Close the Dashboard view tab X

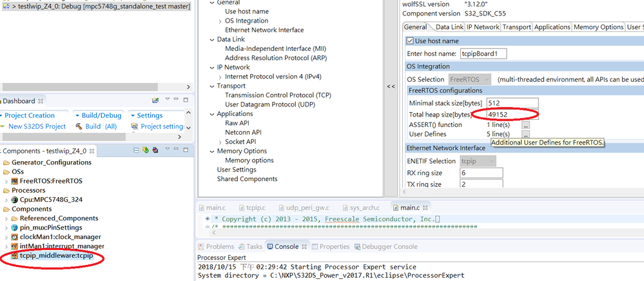pyautogui.click(x=41, y=101)
